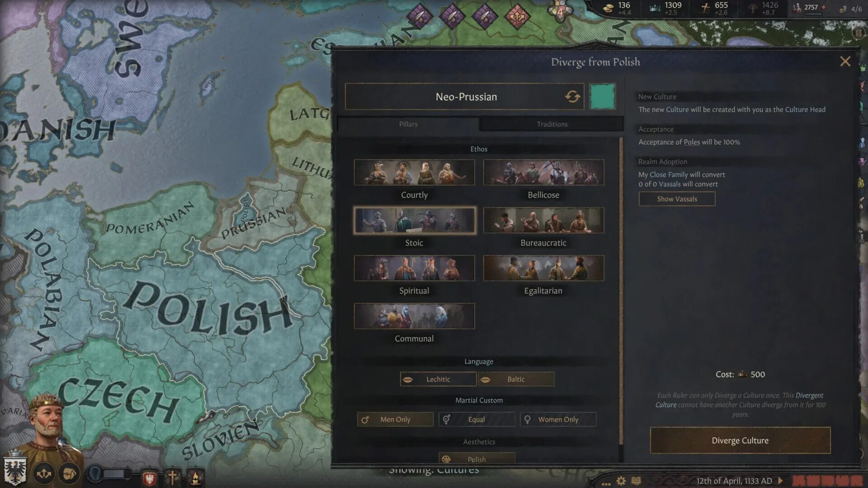Viewport: 868px width, 488px height.
Task: Open the religion cross icon
Action: tap(172, 477)
